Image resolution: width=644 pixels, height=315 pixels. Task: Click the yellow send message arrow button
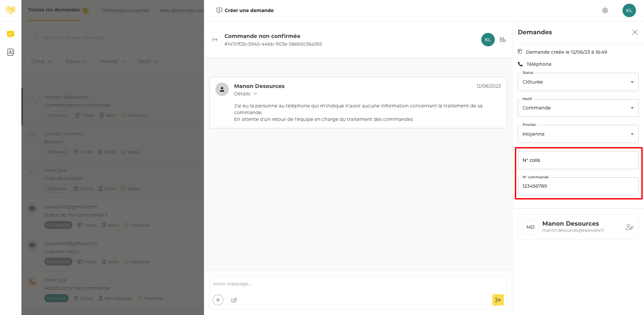(x=498, y=300)
